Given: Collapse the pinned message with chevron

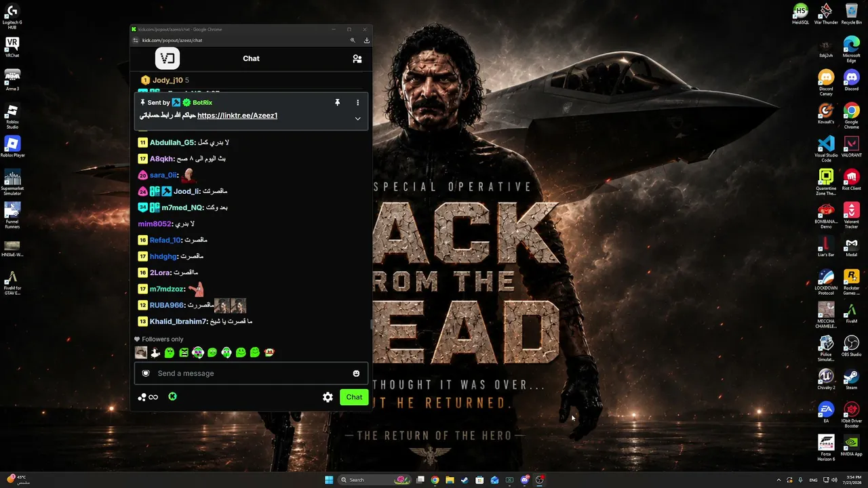Looking at the screenshot, I should (x=357, y=119).
